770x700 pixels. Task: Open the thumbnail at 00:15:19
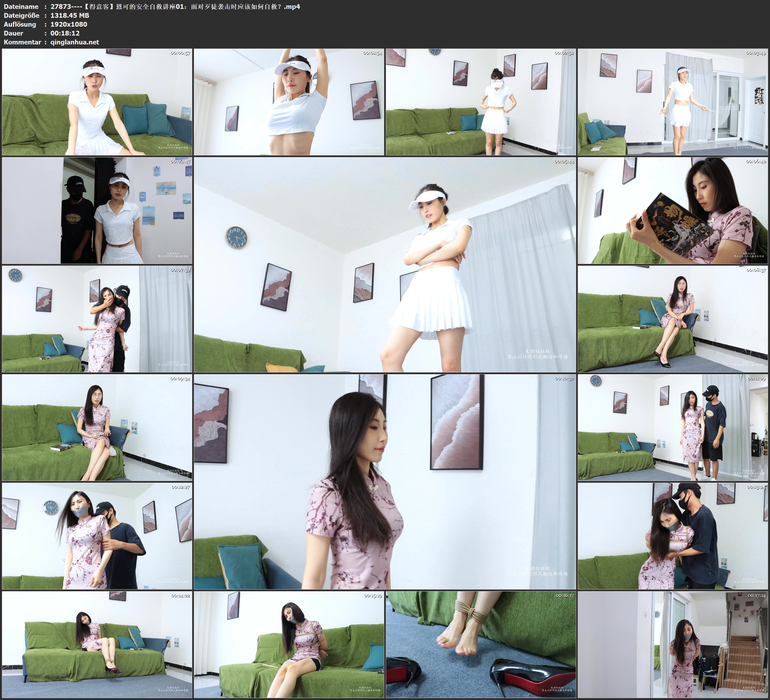tap(289, 644)
